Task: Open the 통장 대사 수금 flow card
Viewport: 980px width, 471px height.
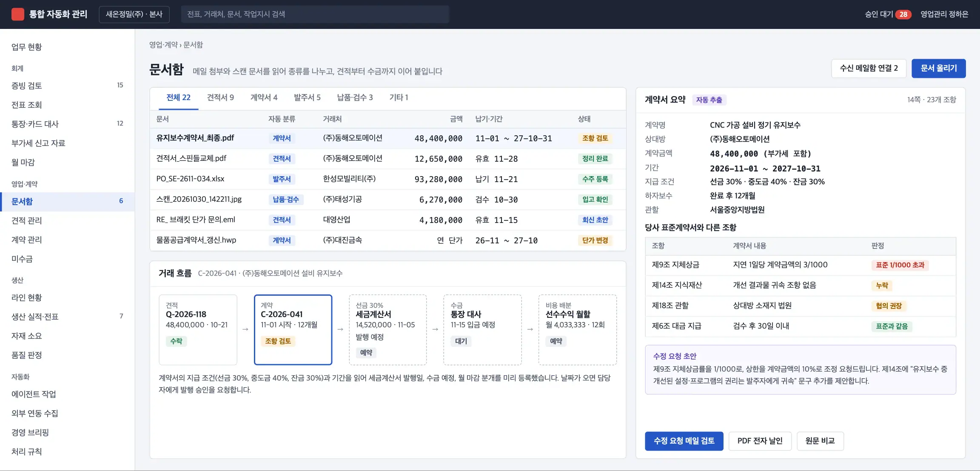Action: 482,330
